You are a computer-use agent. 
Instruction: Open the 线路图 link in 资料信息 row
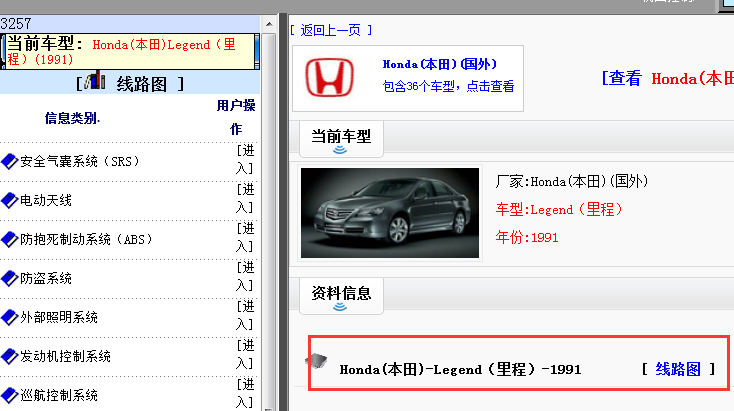(x=678, y=369)
